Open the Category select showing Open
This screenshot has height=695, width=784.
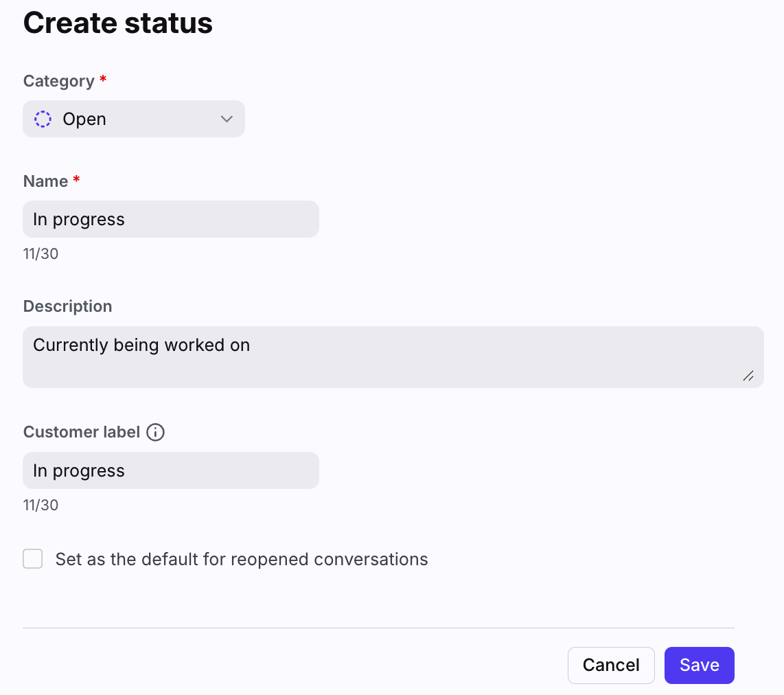pyautogui.click(x=134, y=119)
